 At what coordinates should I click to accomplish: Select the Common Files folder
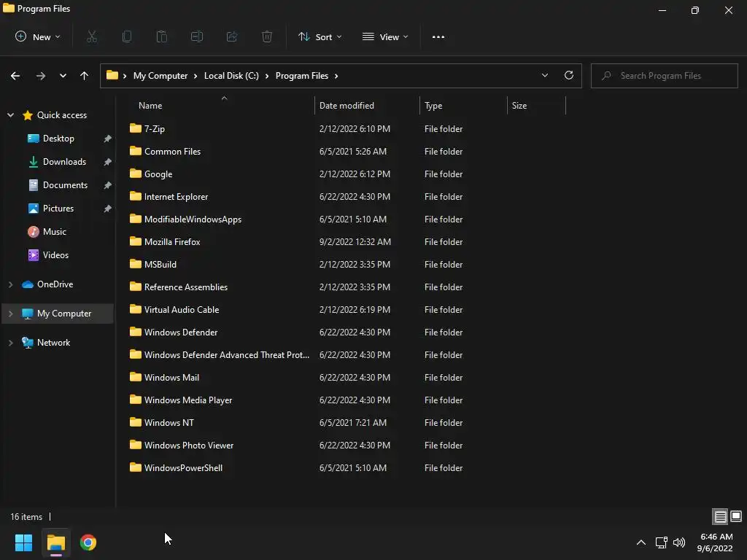[172, 152]
